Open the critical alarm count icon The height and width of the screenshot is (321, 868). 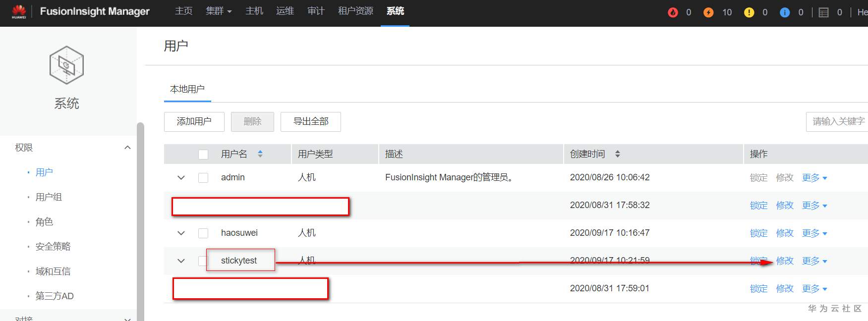point(673,12)
